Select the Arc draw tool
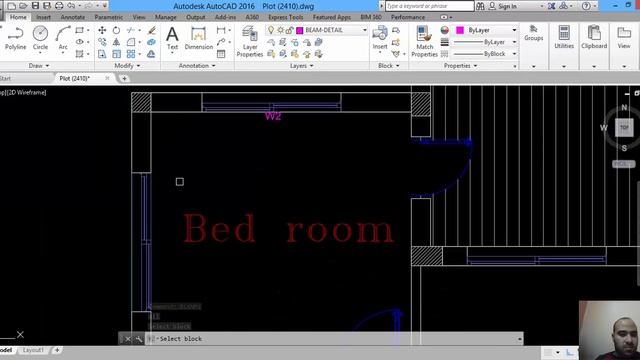The width and height of the screenshot is (640, 360). coord(63,38)
